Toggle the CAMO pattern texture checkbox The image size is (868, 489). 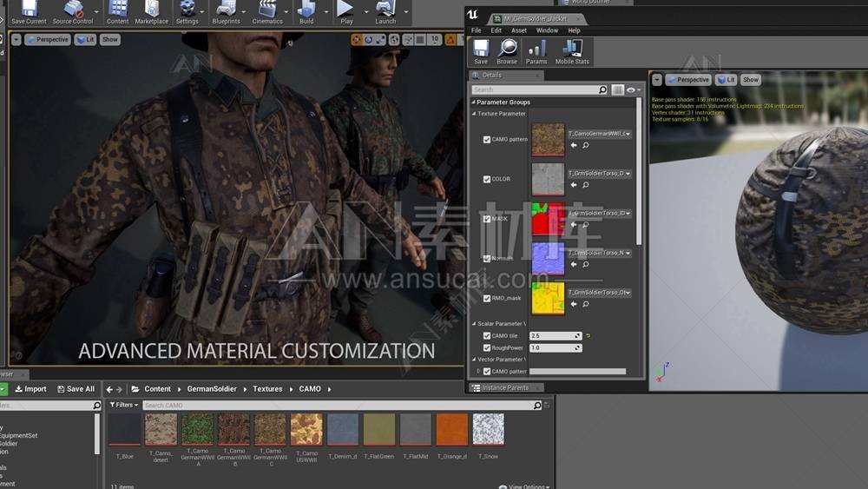pyautogui.click(x=487, y=140)
